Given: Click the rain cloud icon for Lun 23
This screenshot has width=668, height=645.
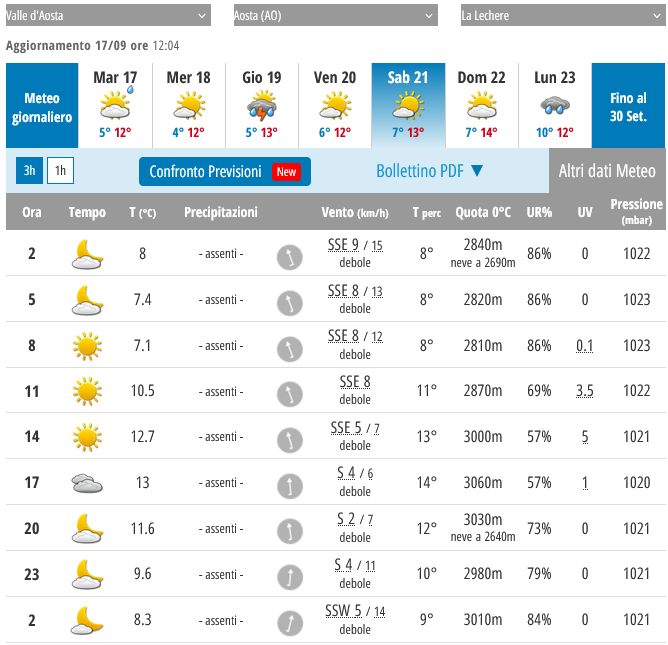Looking at the screenshot, I should (554, 105).
